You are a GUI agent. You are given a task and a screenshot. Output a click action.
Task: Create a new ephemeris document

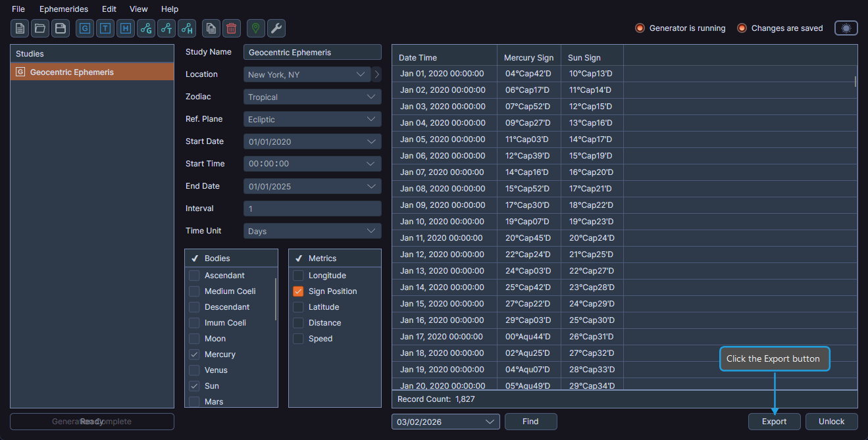19,28
